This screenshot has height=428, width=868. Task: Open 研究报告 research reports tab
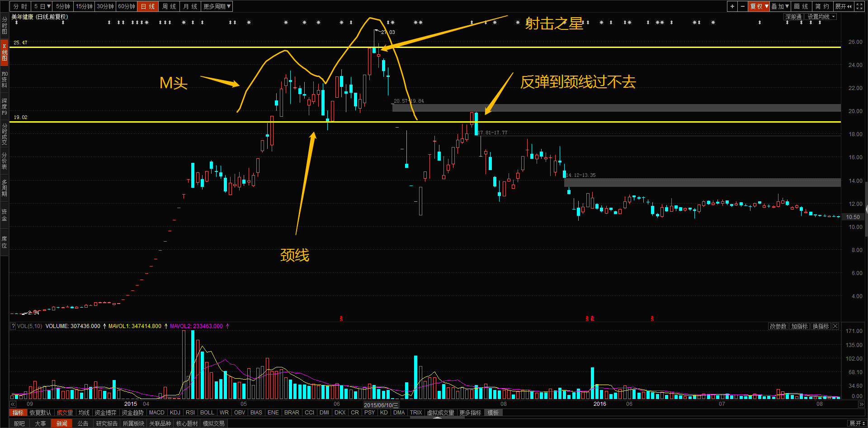(107, 423)
